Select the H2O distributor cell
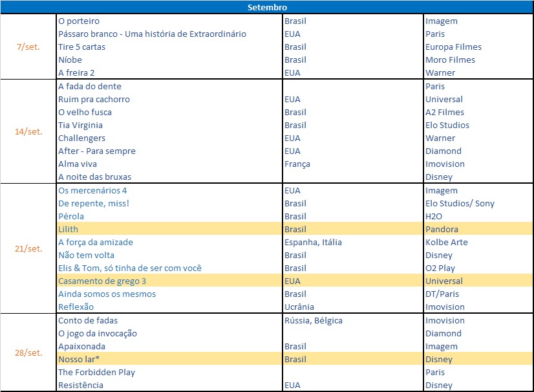This screenshot has width=534, height=392. (x=434, y=217)
